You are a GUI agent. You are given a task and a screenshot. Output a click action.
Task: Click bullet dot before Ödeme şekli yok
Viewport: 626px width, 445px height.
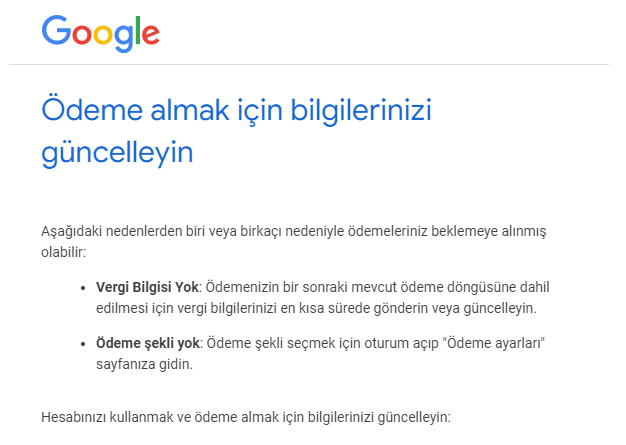[83, 344]
